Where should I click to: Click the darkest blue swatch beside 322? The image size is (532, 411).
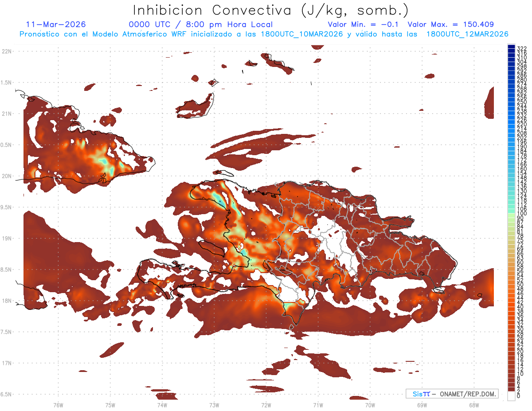click(x=512, y=46)
